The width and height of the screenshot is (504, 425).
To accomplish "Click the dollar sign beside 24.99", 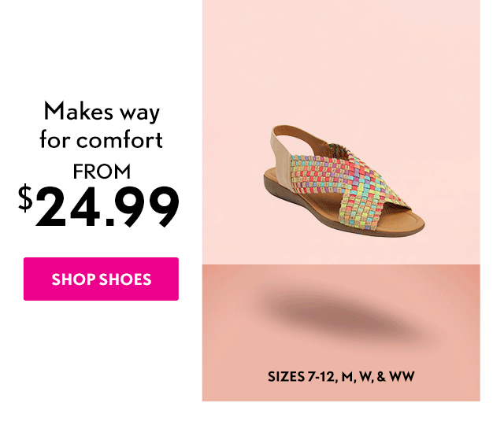I will coord(25,198).
